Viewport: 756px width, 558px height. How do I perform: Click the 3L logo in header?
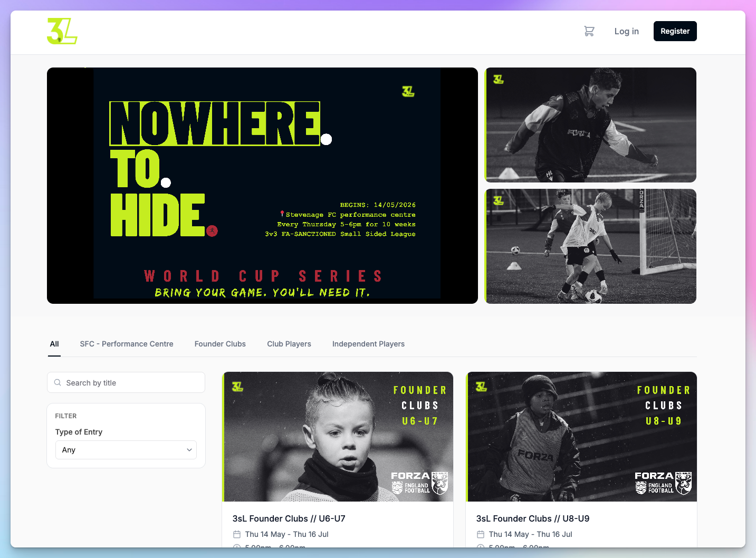pos(62,31)
